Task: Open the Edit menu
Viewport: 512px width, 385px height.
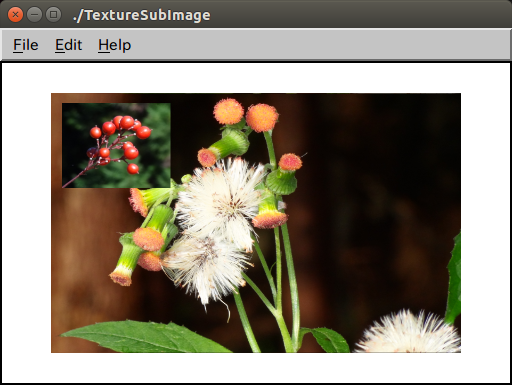Action: (68, 45)
